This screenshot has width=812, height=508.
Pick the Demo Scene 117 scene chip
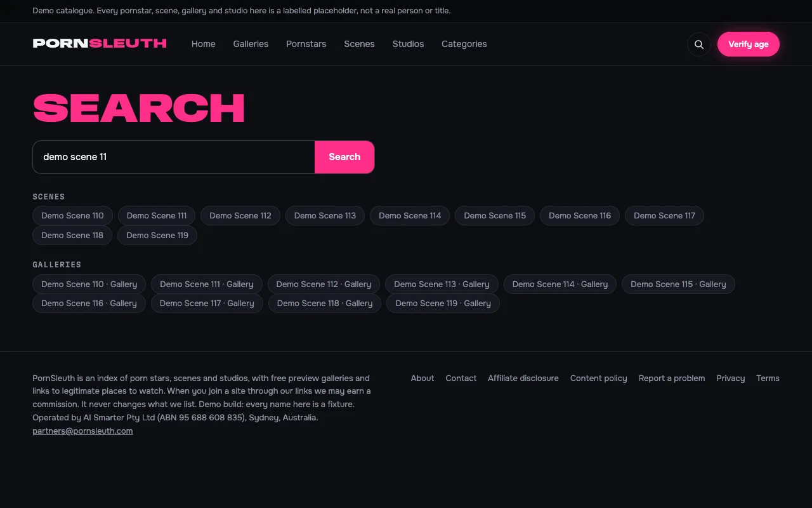click(664, 216)
